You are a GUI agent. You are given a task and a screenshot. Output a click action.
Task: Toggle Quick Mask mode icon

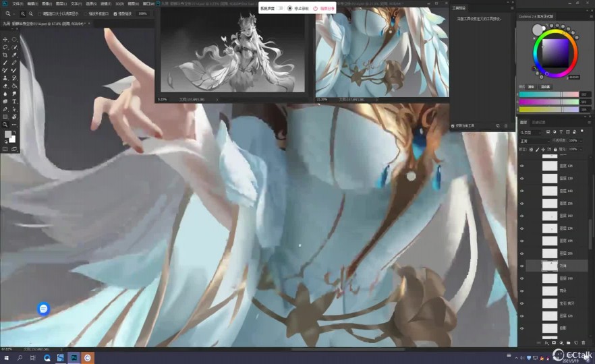(x=5, y=149)
